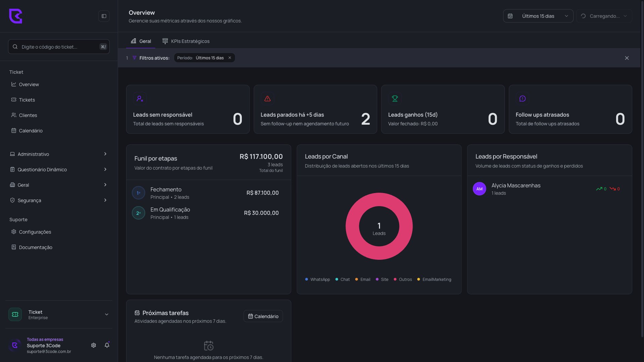Open the notifications bell
Viewport: 644px width, 362px height.
pos(107,345)
